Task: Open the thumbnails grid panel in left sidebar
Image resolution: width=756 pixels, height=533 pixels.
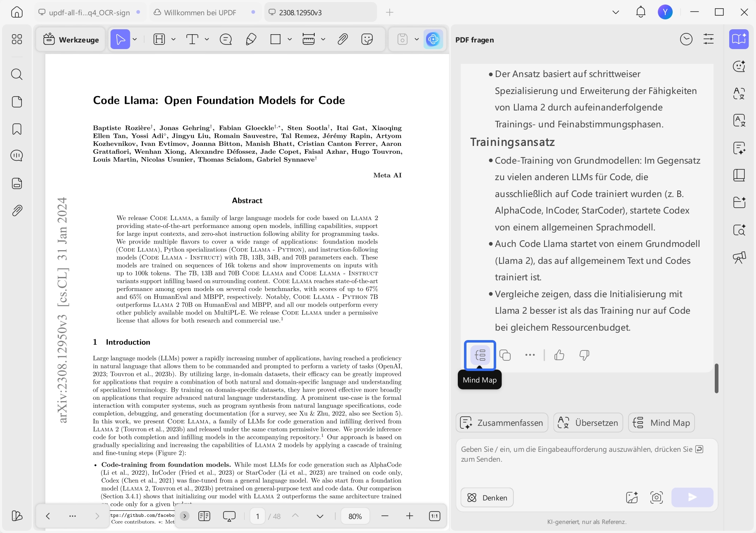Action: click(17, 39)
